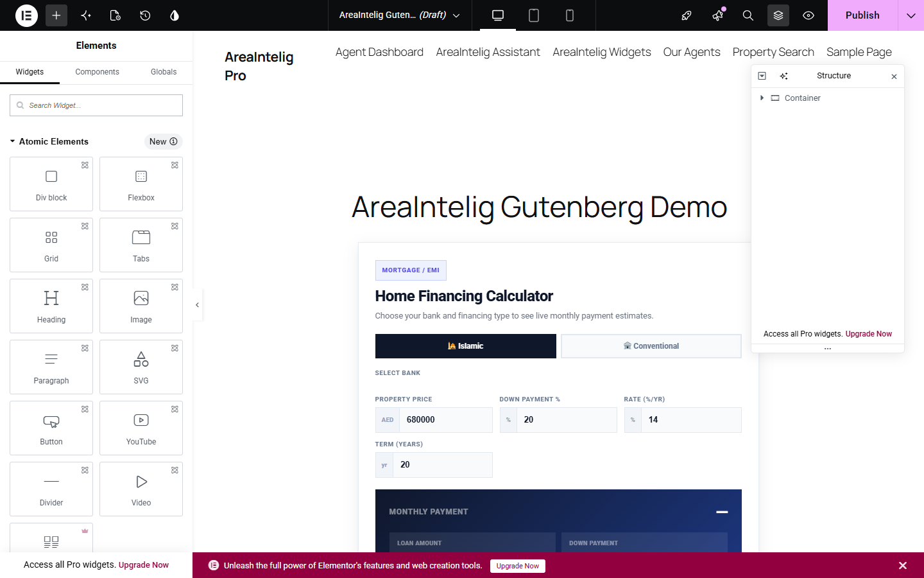The image size is (924, 578).
Task: Select the Grid widget
Action: 51,245
